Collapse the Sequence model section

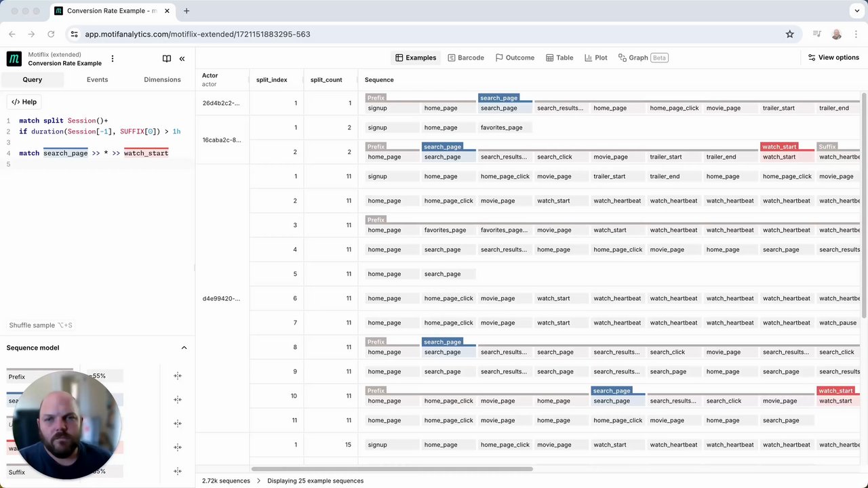(x=184, y=348)
